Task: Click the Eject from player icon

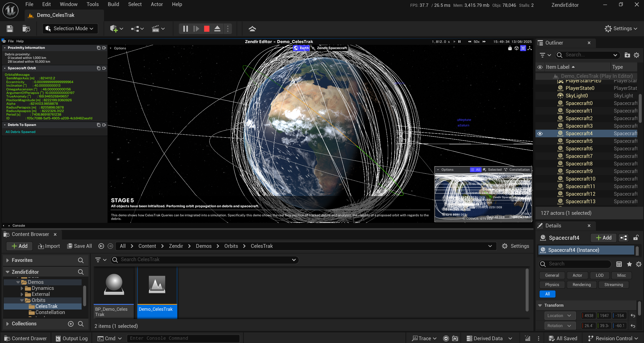Action: click(x=217, y=29)
